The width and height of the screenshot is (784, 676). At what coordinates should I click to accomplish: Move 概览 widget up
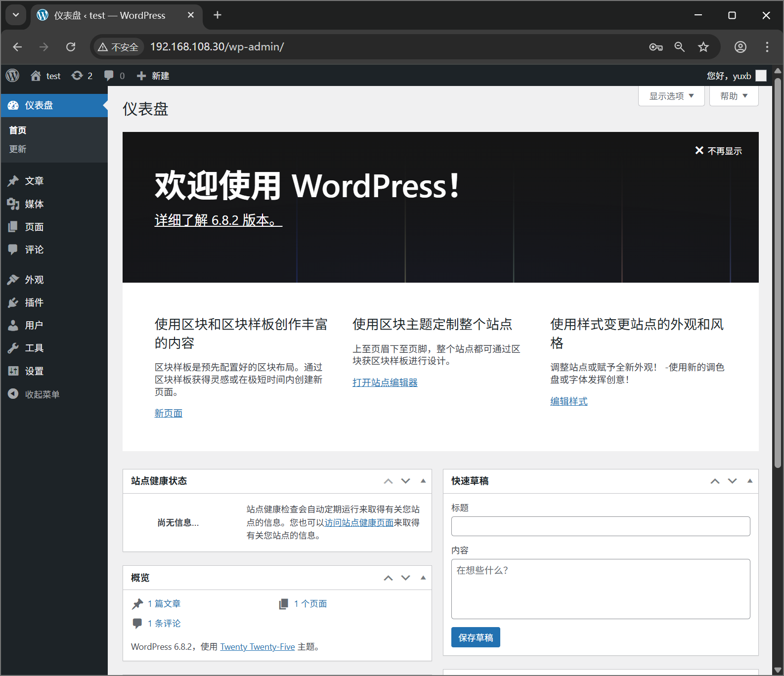pos(389,578)
